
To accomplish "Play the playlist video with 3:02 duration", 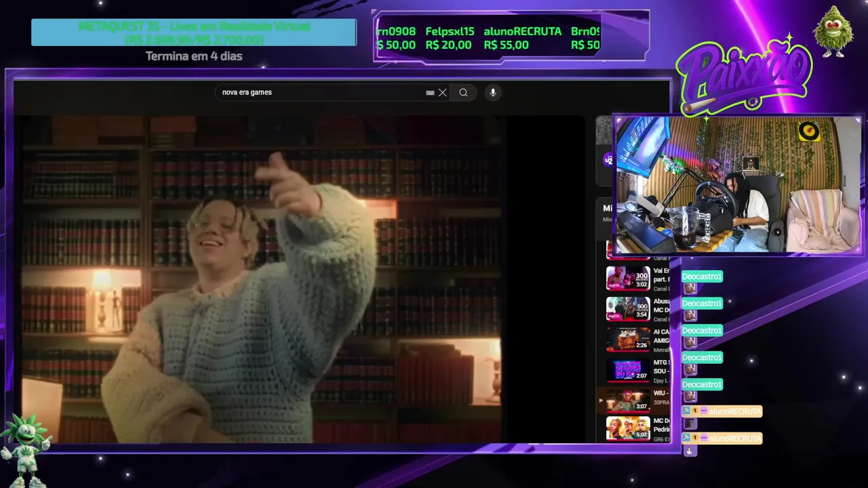I will 628,278.
